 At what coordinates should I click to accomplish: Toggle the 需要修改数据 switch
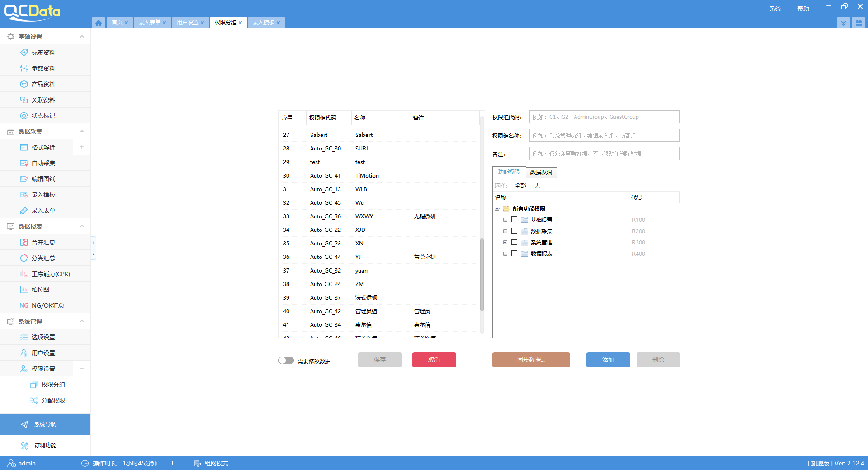pos(286,360)
